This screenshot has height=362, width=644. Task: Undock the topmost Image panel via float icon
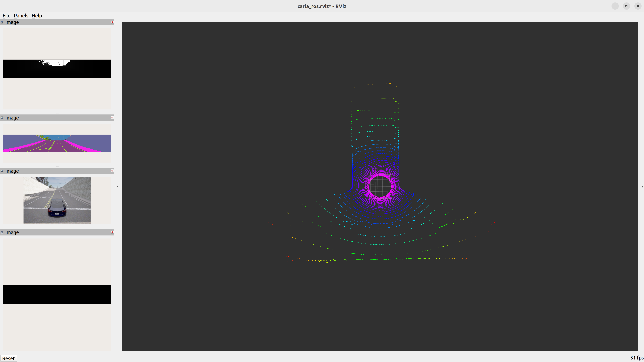(x=2, y=22)
